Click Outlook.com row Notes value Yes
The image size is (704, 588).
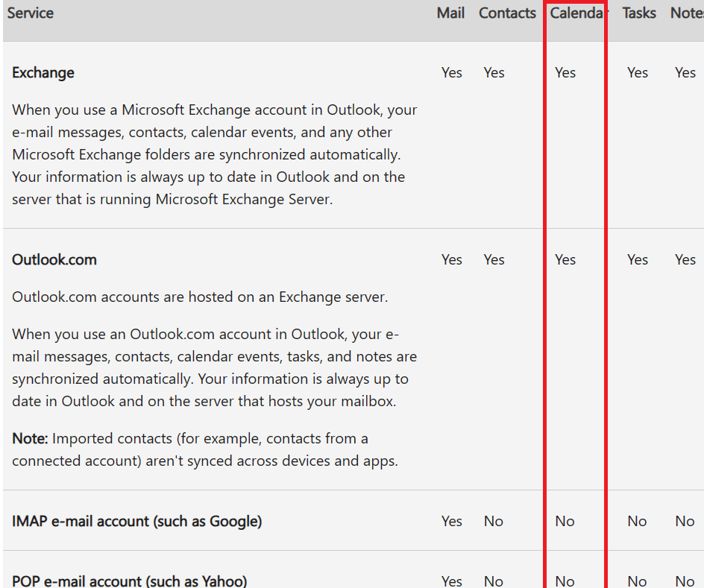pyautogui.click(x=685, y=259)
